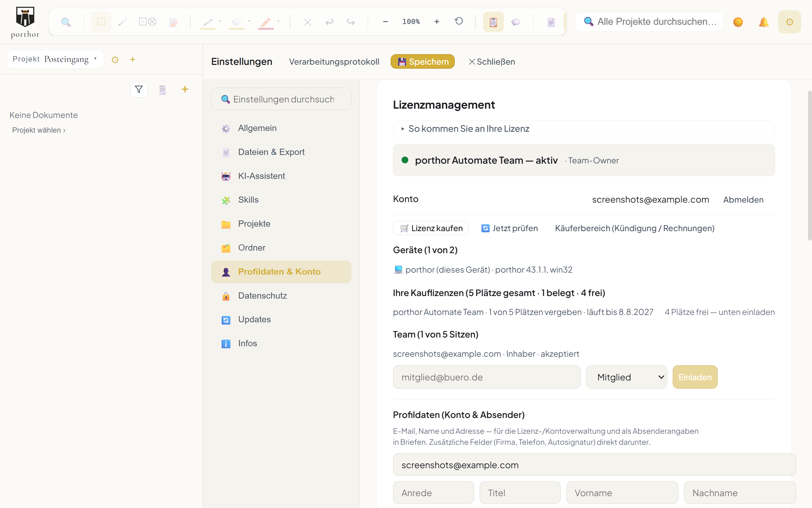Click the document list page icon in sidebar
812x508 pixels.
[x=162, y=89]
